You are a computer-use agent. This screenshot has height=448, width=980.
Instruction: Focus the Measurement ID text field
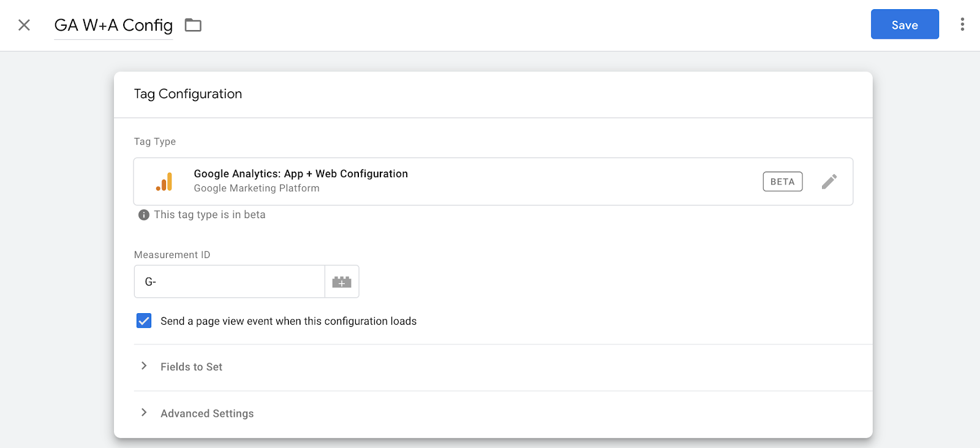click(x=230, y=282)
